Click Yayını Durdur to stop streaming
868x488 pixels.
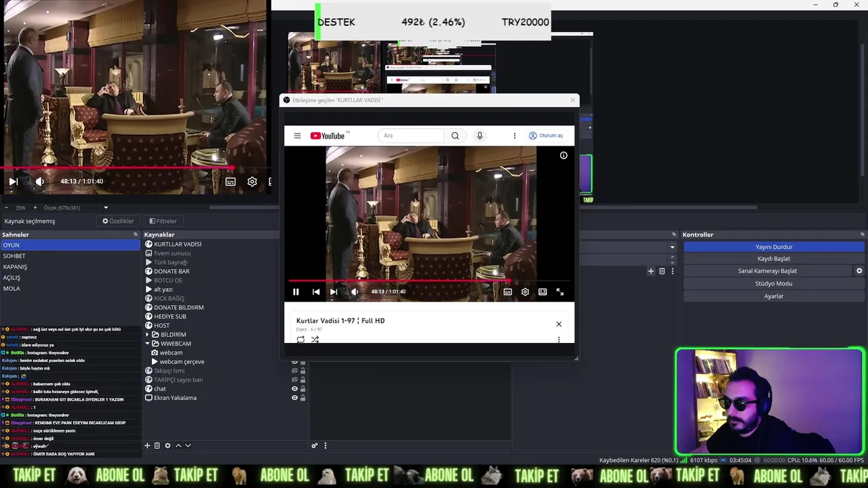click(774, 247)
